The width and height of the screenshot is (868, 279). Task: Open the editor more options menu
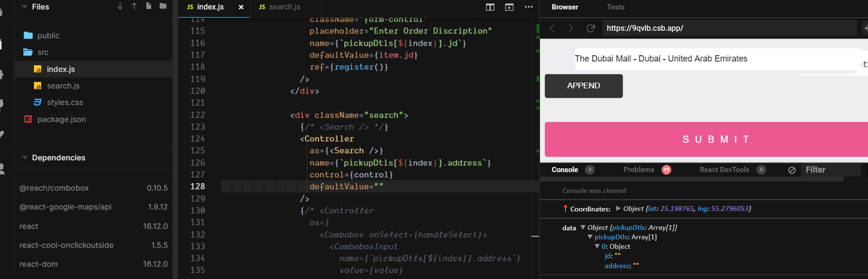tap(529, 7)
